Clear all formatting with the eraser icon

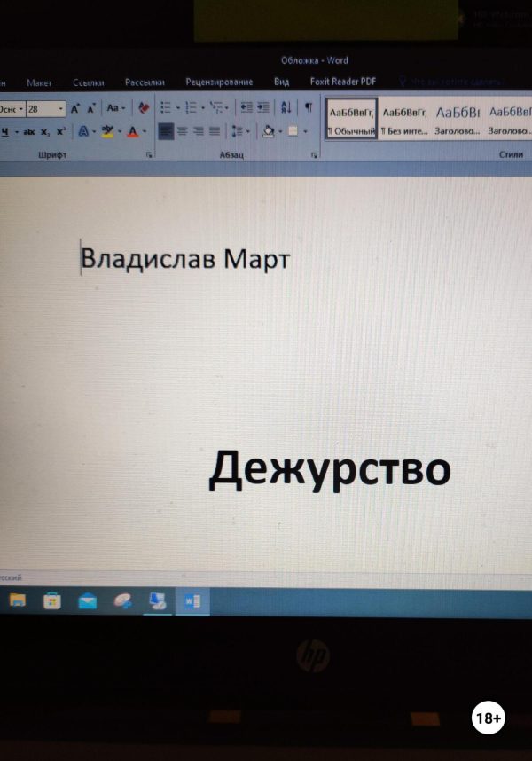144,107
